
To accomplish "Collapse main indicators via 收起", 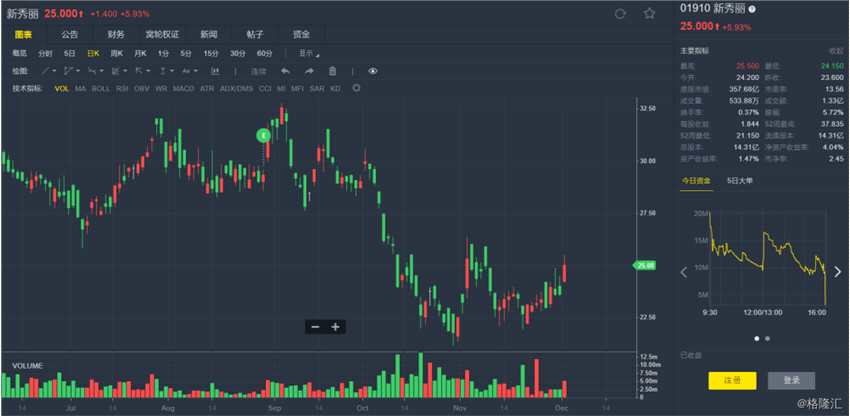I will [x=835, y=50].
